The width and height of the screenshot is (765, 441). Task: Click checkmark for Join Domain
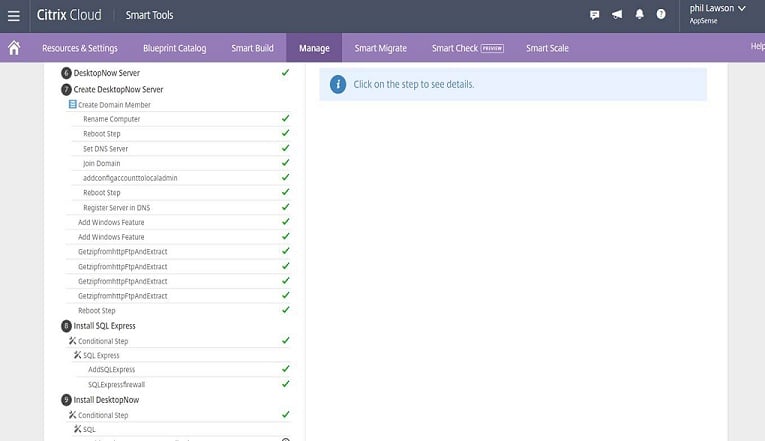click(285, 162)
